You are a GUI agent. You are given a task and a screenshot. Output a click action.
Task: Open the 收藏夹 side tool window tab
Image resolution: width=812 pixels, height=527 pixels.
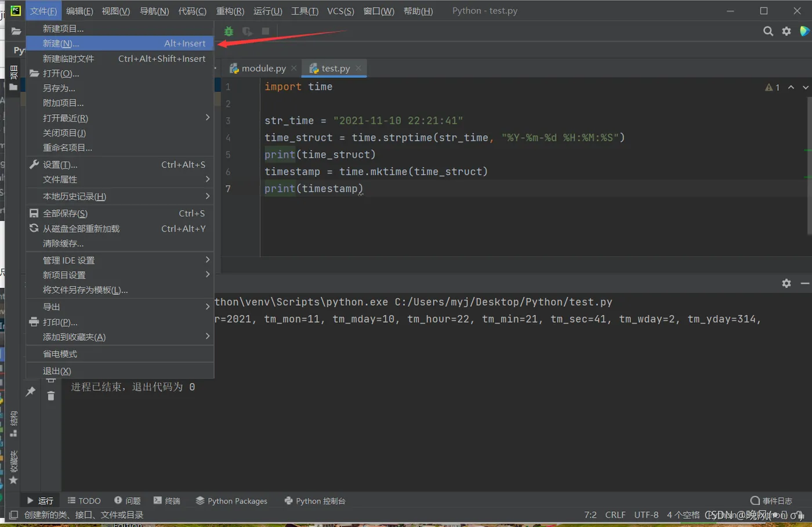point(14,467)
